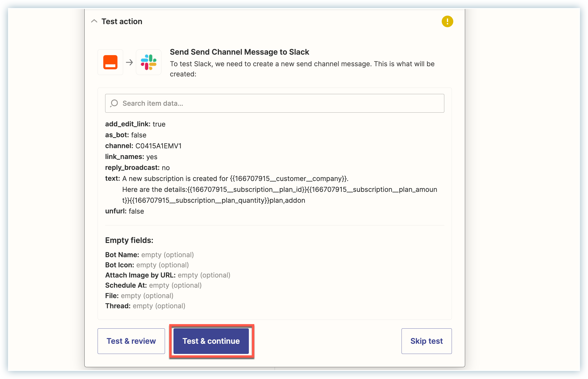Click the Thread empty optional row

click(x=145, y=306)
